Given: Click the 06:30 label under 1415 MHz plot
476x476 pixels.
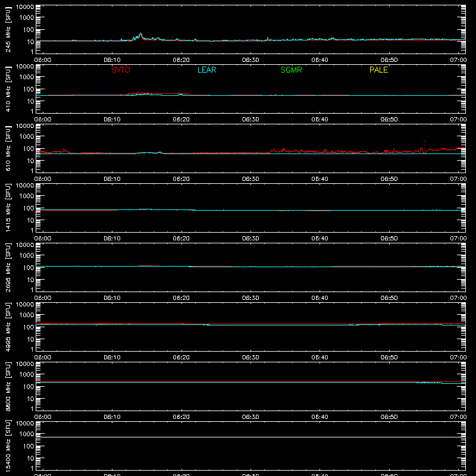Looking at the screenshot, I should click(250, 239).
